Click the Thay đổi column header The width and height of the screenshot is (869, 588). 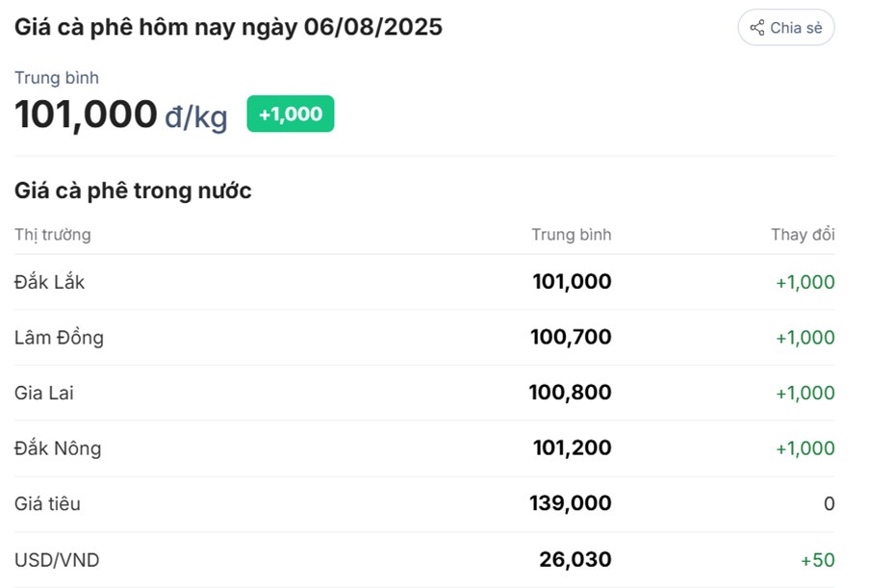coord(803,235)
